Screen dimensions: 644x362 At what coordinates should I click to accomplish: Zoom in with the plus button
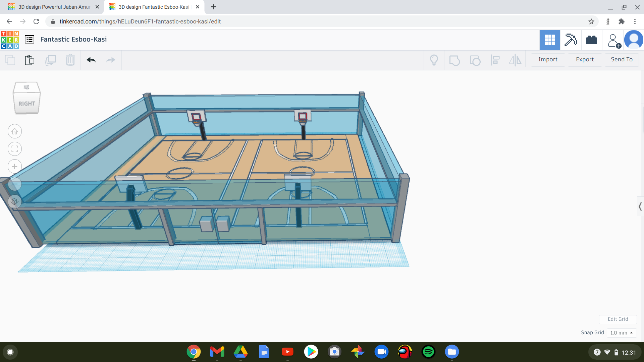click(15, 167)
